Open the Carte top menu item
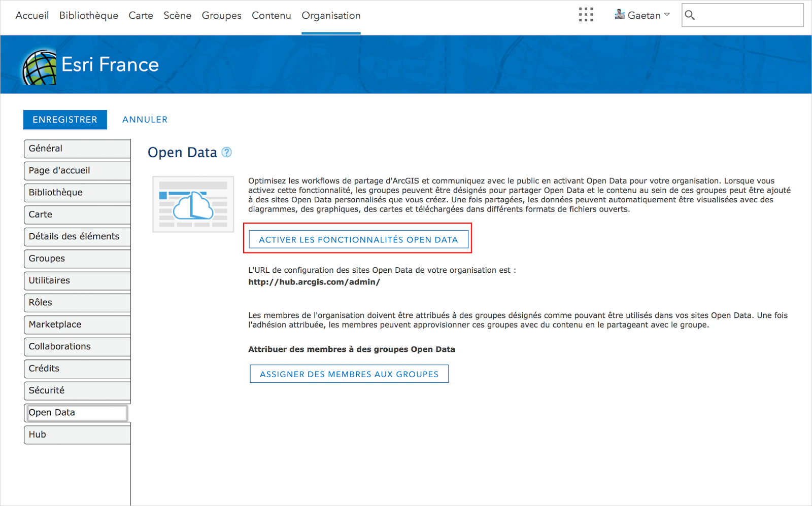This screenshot has height=506, width=812. [x=141, y=15]
